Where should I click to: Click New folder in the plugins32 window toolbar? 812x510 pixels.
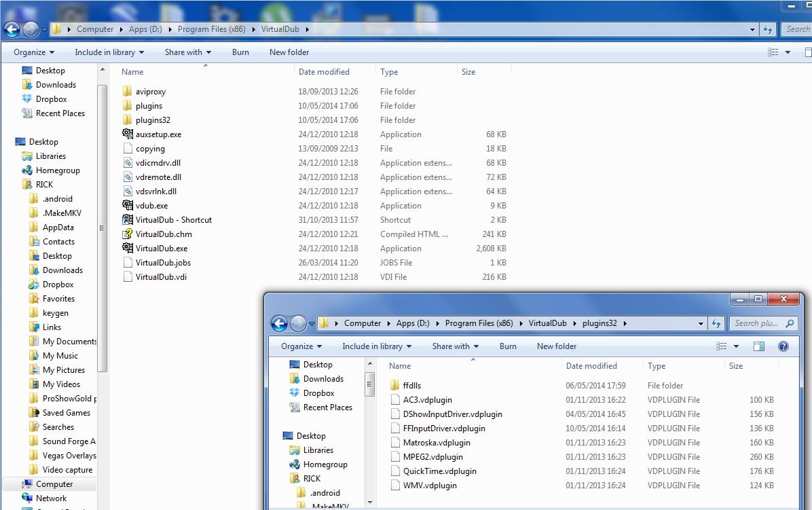(557, 346)
